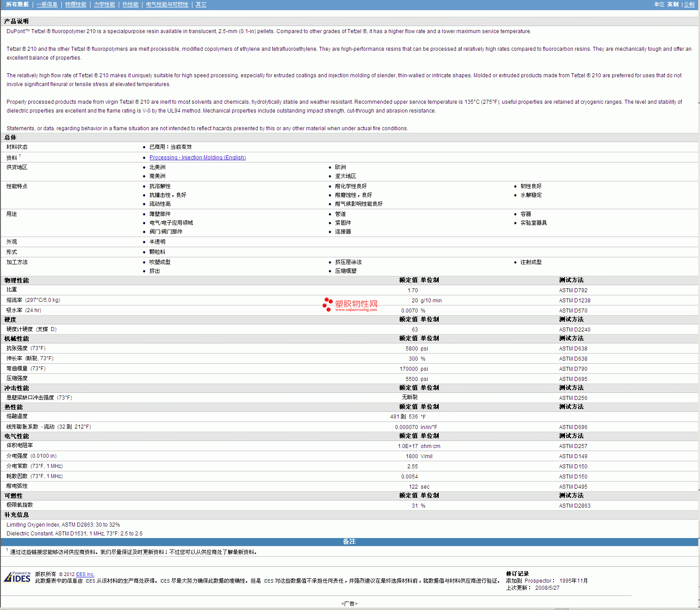Click the 注射成型 processing method
The height and width of the screenshot is (610, 700).
pos(531,262)
